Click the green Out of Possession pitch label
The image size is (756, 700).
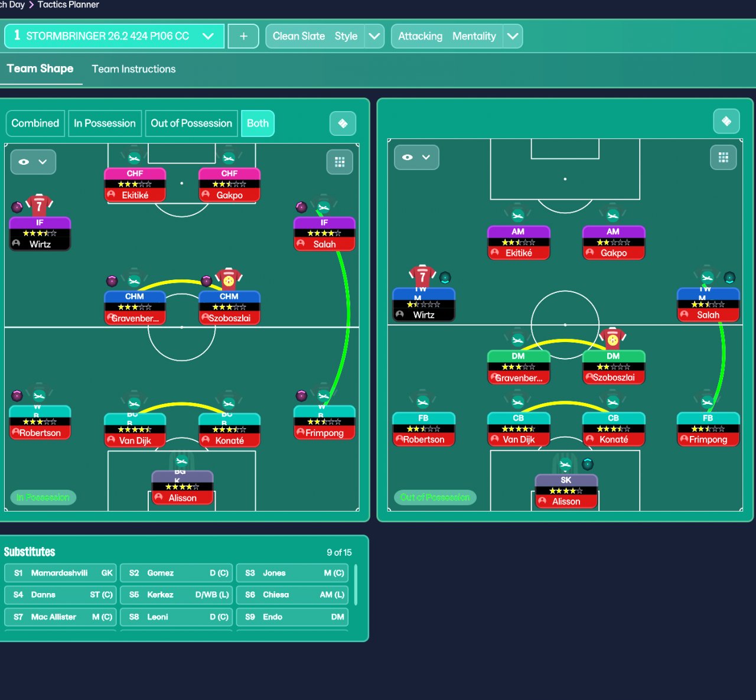point(435,497)
